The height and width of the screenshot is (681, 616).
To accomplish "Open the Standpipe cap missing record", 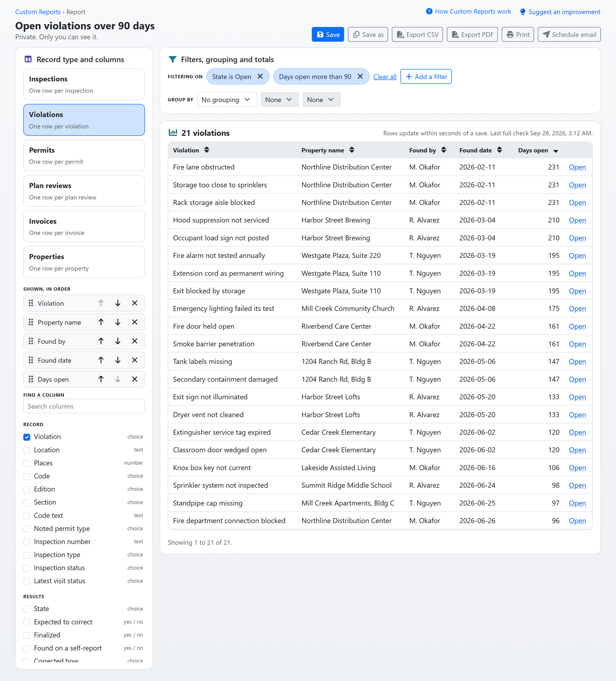I will (x=577, y=503).
